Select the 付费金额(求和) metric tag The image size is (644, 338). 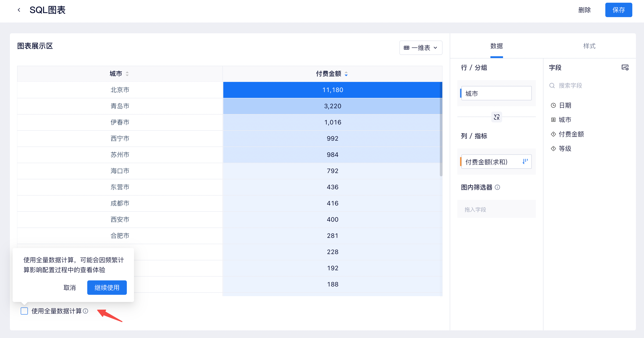click(496, 162)
